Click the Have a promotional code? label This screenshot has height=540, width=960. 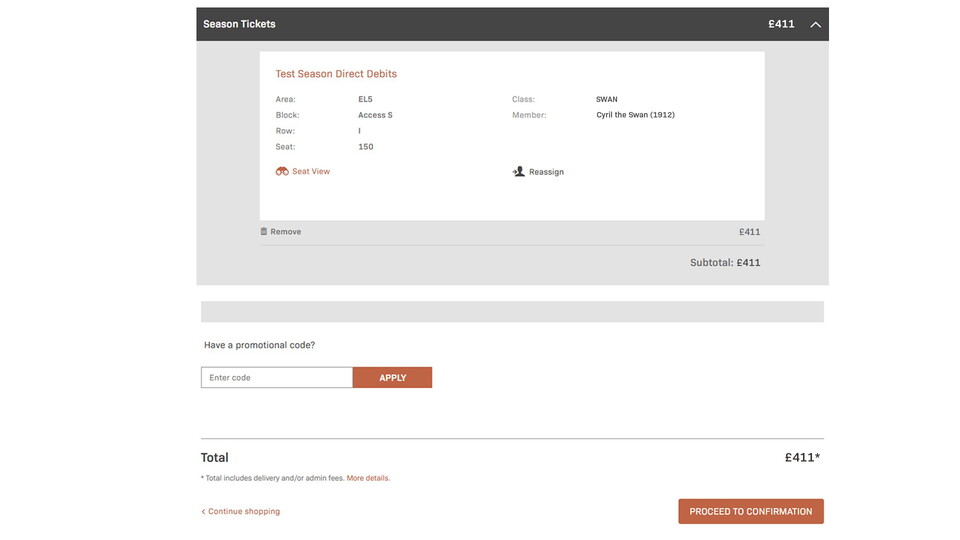259,345
